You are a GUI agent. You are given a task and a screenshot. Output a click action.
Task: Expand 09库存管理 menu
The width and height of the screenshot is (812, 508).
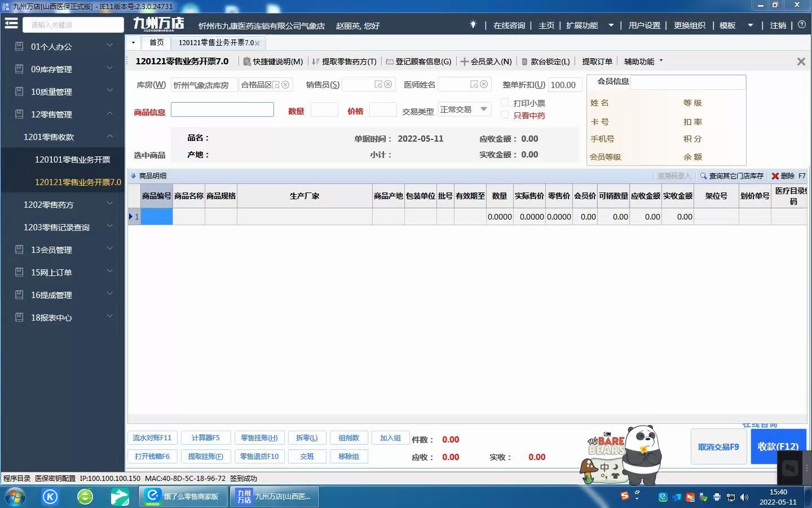coord(110,68)
